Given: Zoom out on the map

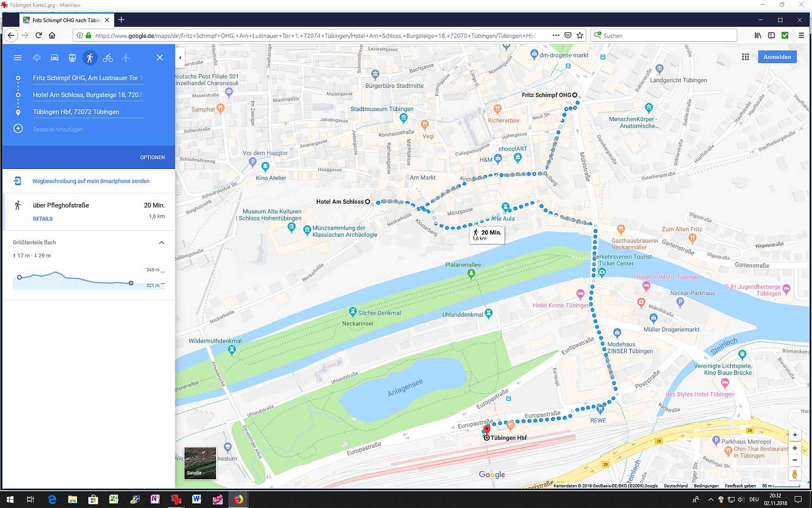Looking at the screenshot, I should coord(795,460).
